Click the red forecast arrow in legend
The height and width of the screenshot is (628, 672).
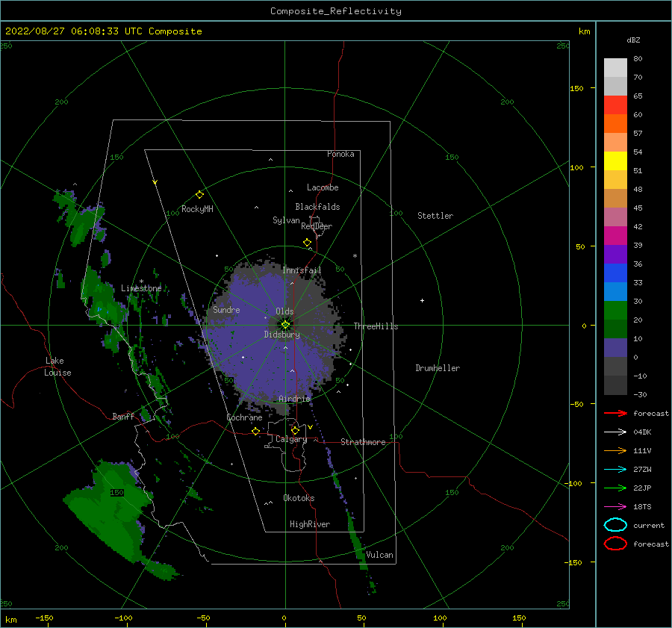point(615,413)
